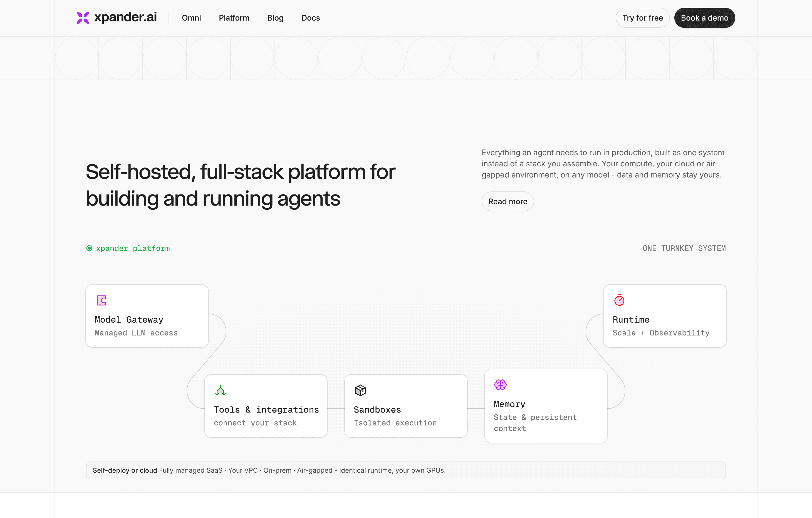
Task: Click the Try for free button
Action: (x=642, y=18)
